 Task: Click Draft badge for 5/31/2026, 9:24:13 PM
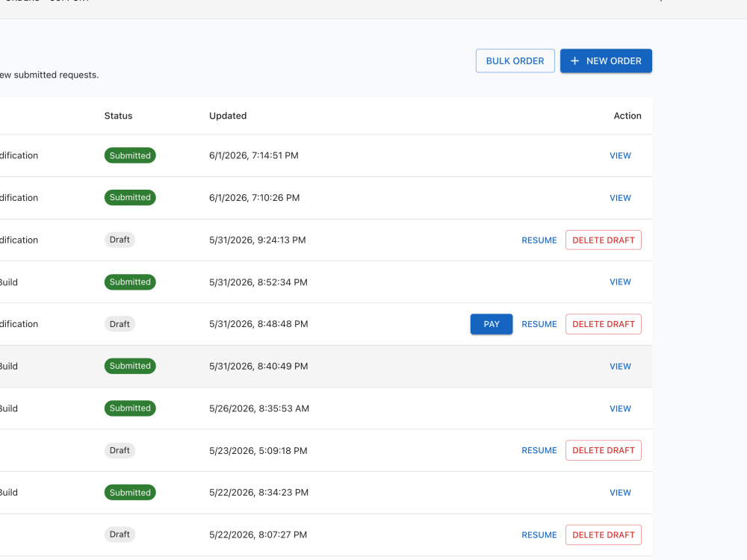click(x=120, y=240)
